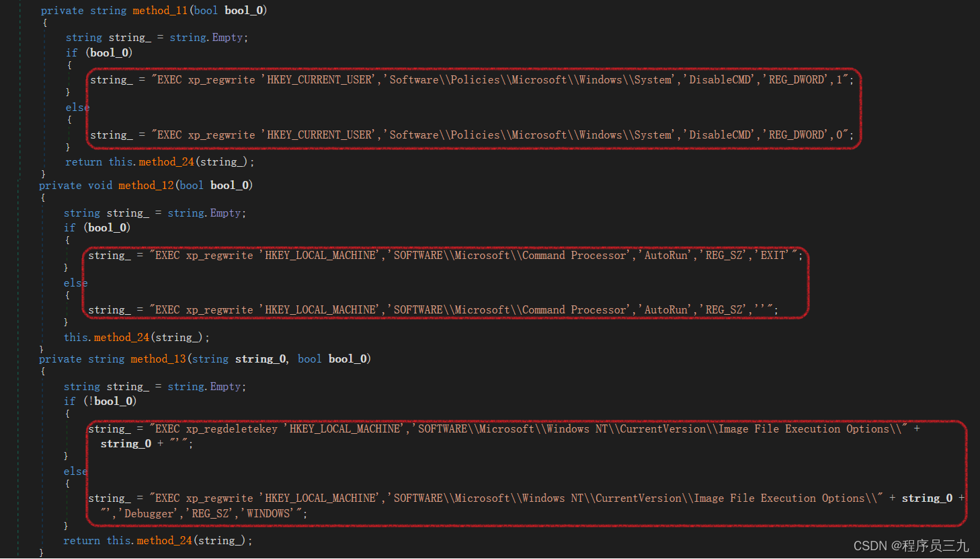Click the 'else' keyword in method_11

tap(77, 108)
